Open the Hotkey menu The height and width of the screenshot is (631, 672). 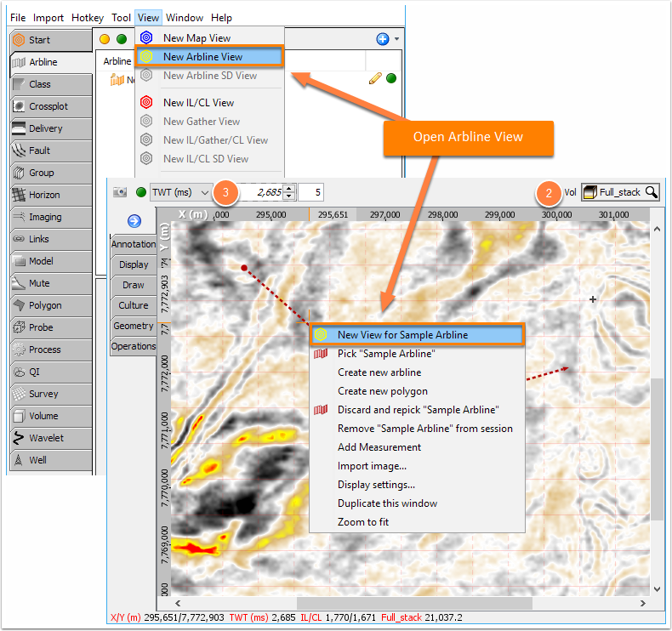(x=88, y=18)
